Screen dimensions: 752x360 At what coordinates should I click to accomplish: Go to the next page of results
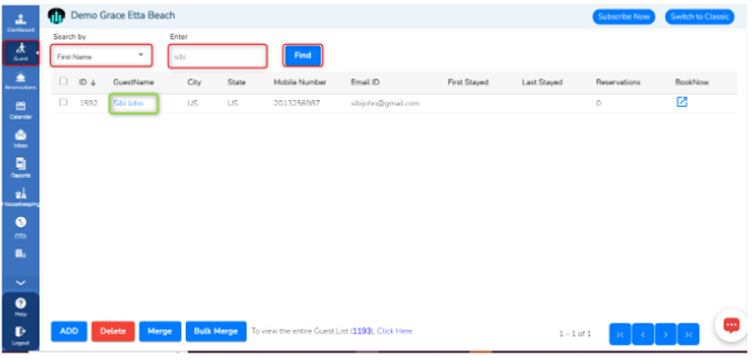pyautogui.click(x=666, y=335)
